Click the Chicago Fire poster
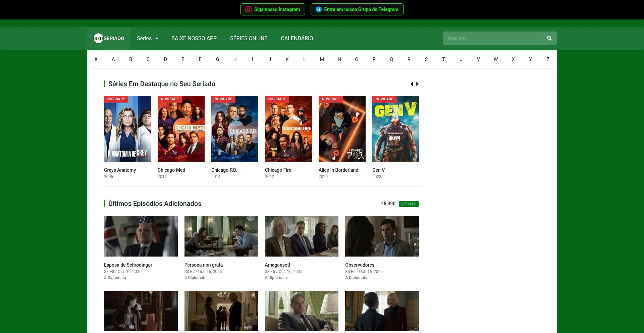The image size is (644, 333). [x=288, y=129]
